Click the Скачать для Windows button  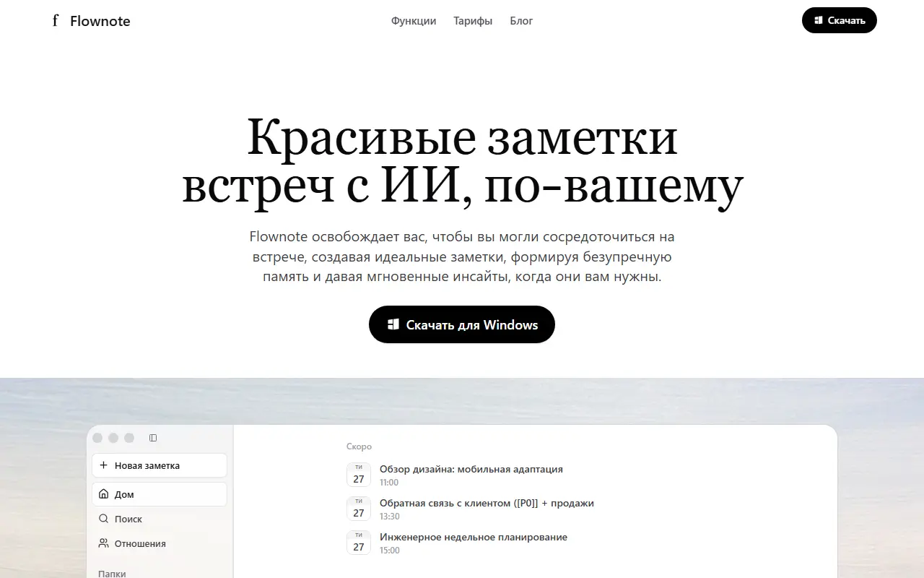[462, 324]
